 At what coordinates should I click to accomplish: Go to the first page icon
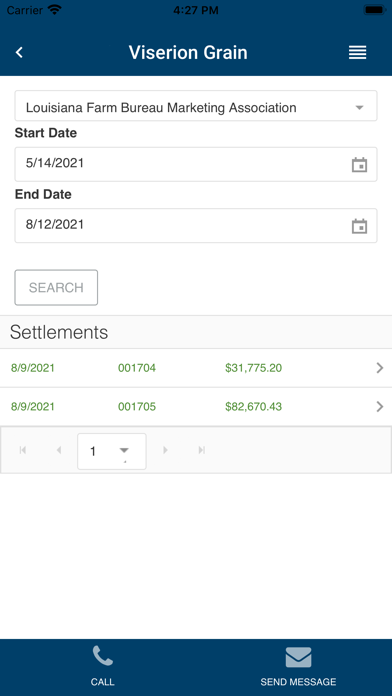(x=23, y=451)
